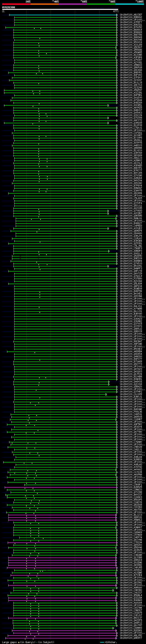Select hit label UniRef100_Q8YQU9

[131, 156]
